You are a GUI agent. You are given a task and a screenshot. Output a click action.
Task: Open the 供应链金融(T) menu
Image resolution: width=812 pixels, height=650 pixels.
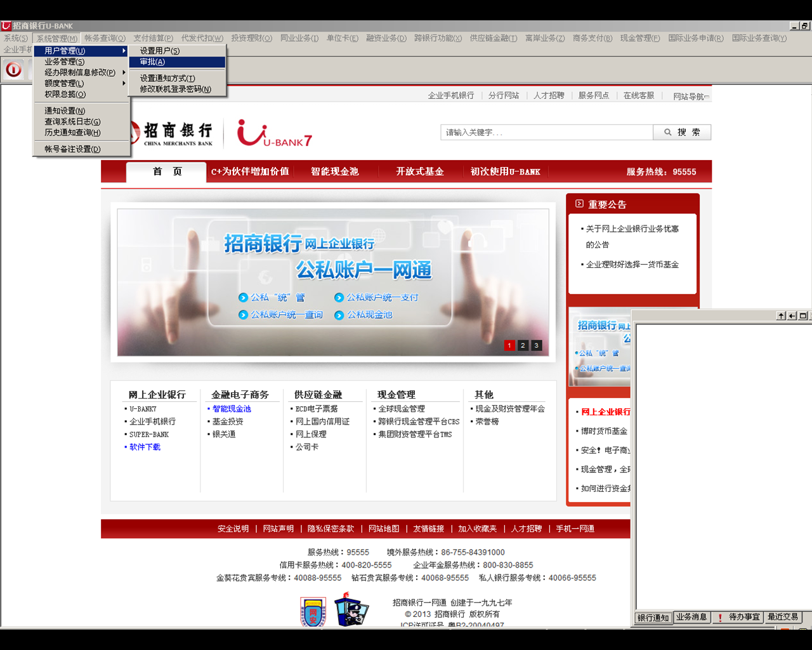pyautogui.click(x=493, y=38)
